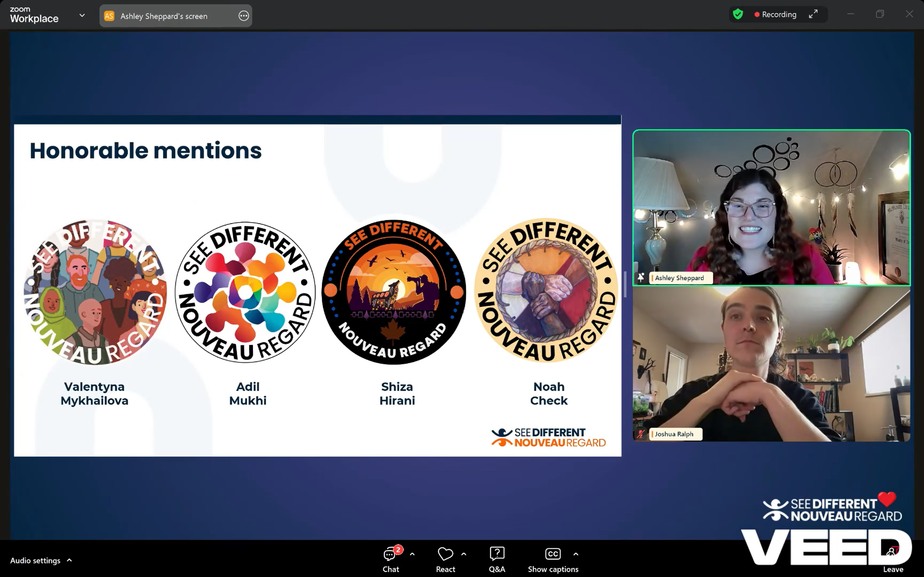924x577 pixels.
Task: Click the full screen expand arrows icon
Action: tap(813, 14)
